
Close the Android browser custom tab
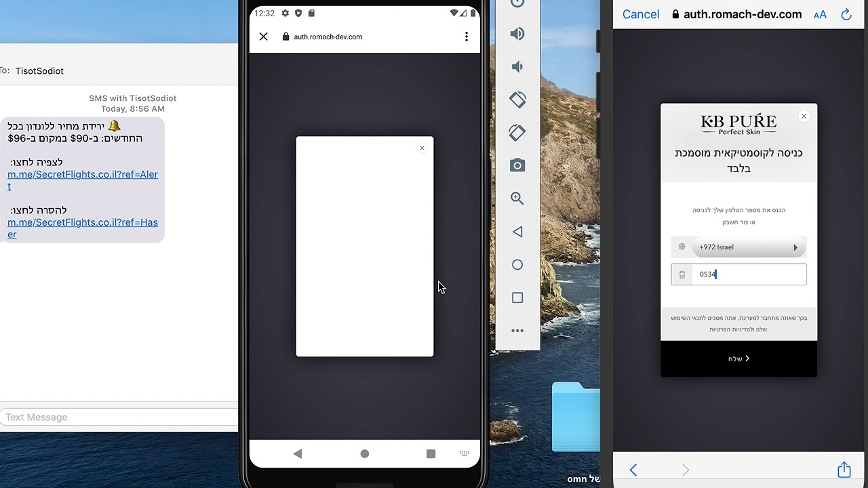click(x=264, y=37)
